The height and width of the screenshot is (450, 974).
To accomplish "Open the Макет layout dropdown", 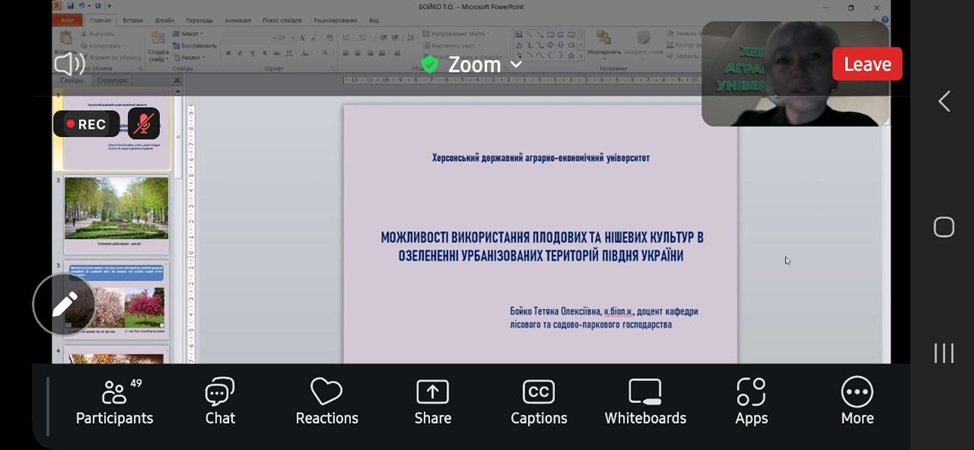I will click(x=188, y=34).
